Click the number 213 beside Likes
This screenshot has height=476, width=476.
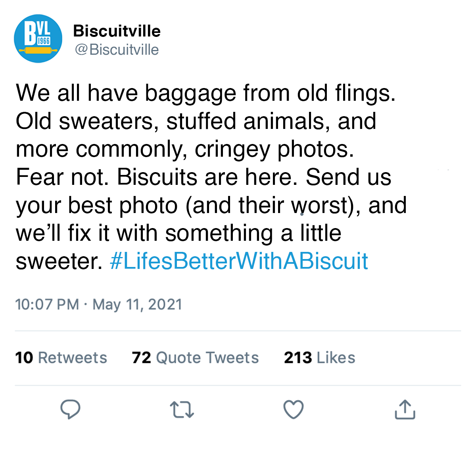pos(298,357)
